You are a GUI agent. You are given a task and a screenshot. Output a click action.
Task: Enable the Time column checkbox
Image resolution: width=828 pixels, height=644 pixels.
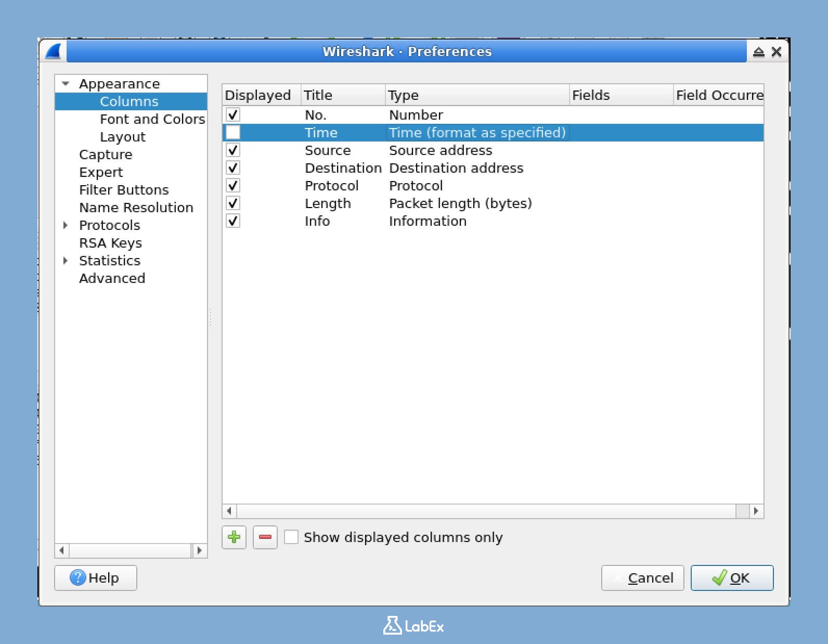click(233, 133)
